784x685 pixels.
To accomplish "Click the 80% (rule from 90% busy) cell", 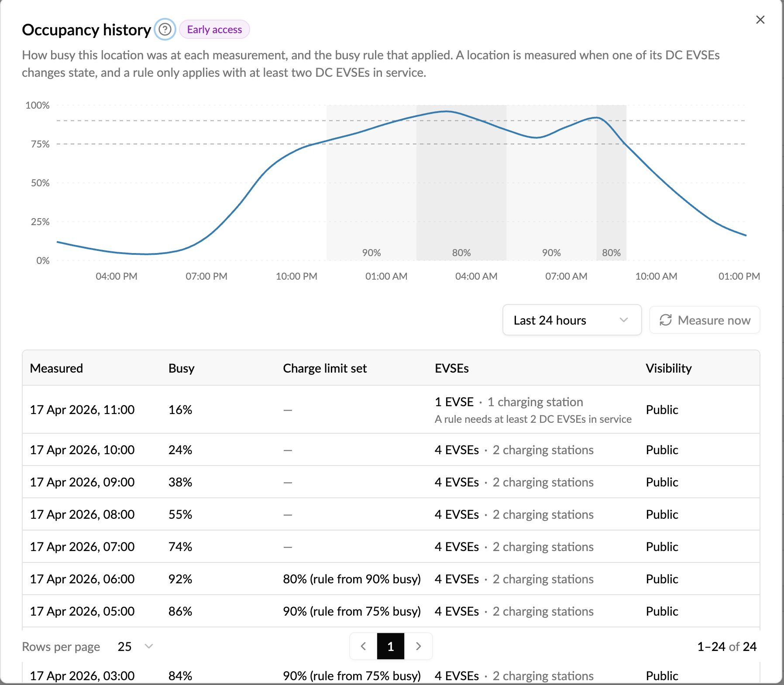I will [352, 579].
